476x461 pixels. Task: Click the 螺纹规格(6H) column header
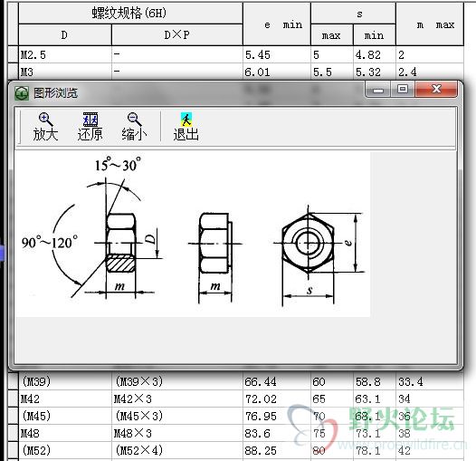pyautogui.click(x=130, y=13)
